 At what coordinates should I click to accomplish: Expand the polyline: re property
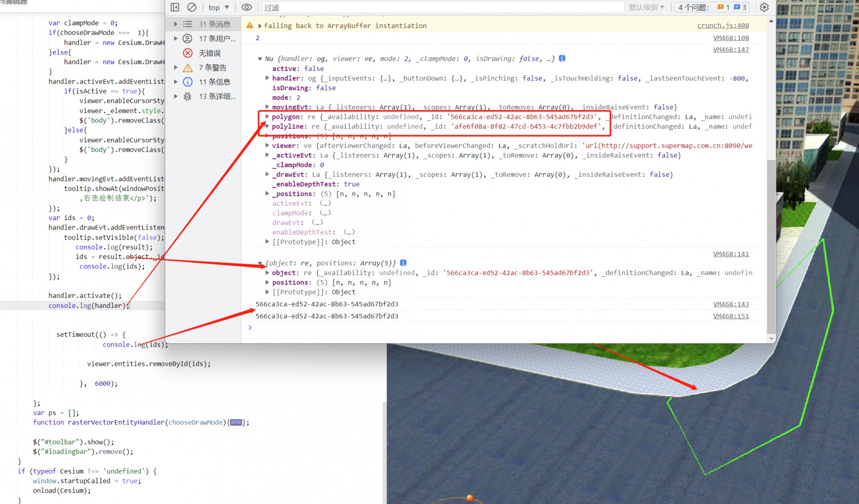[267, 127]
